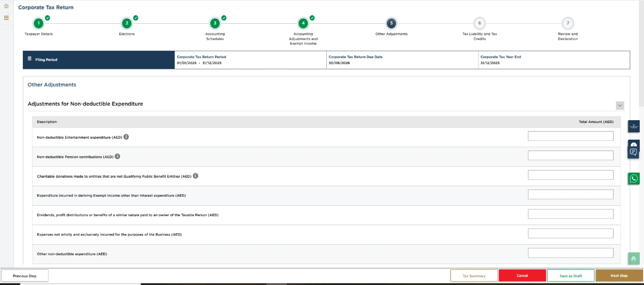Click 'Dividends, profit distributions' row label
Viewport: 644px width, 285px height.
point(127,215)
